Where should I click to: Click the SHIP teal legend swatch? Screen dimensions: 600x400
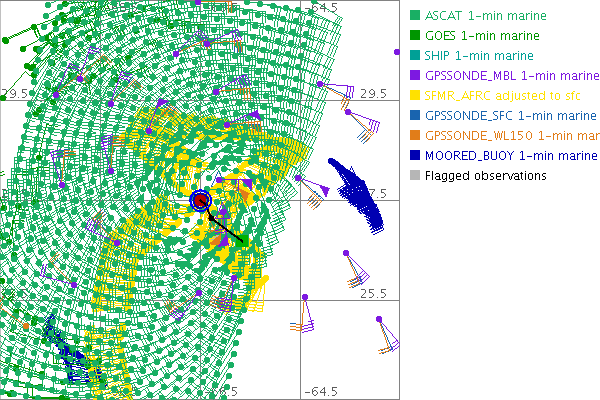click(x=415, y=55)
